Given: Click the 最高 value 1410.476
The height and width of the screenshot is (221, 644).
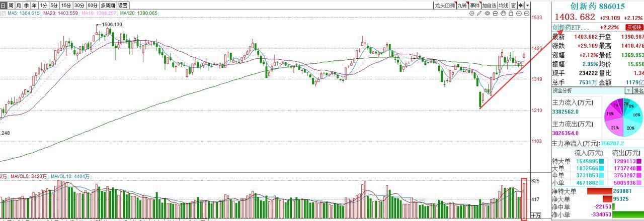Looking at the screenshot, I should point(633,46).
